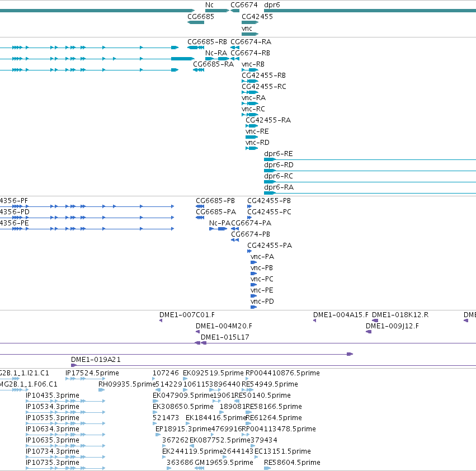This screenshot has height=471, width=476.
Task: Click transcript label CG6685-RB
Action: click(207, 41)
